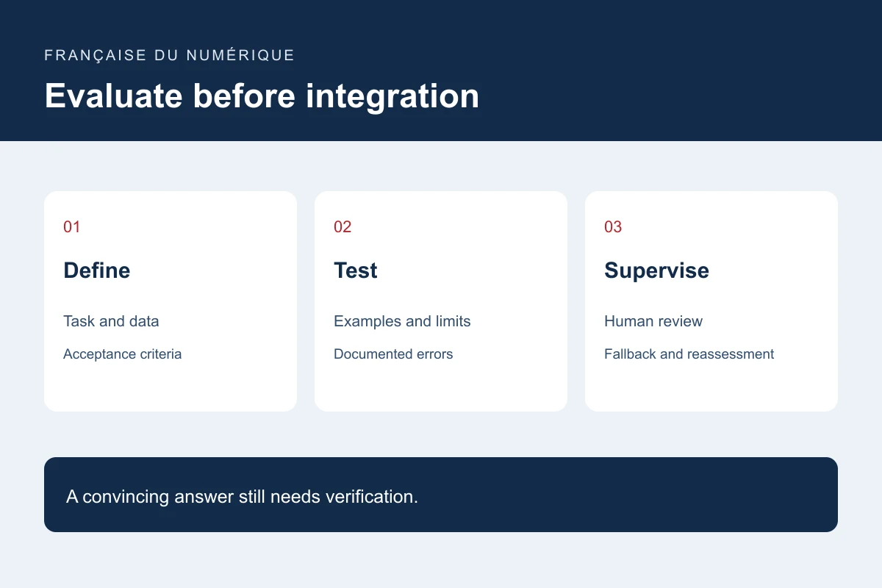This screenshot has height=588, width=882.
Task: Click the 'Documented errors' text
Action: [393, 354]
